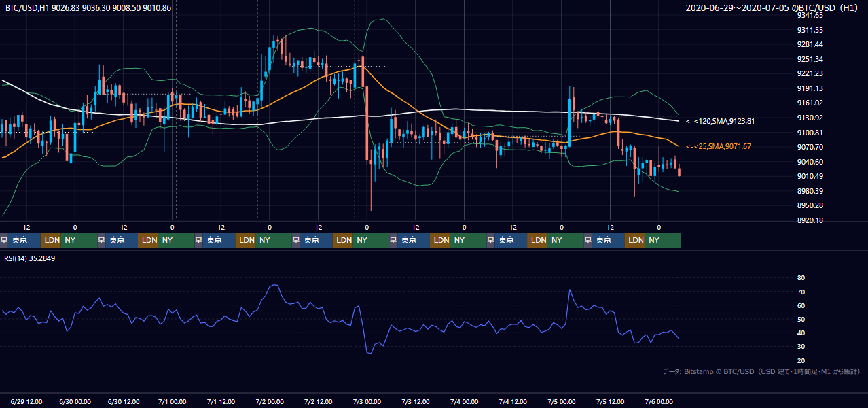Select the 7/5 00:00 date label

click(562, 401)
